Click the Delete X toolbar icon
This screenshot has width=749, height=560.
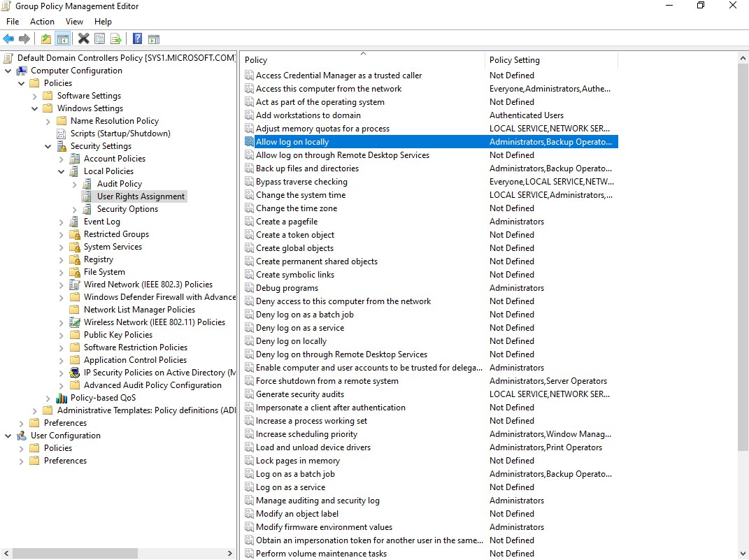click(x=84, y=38)
